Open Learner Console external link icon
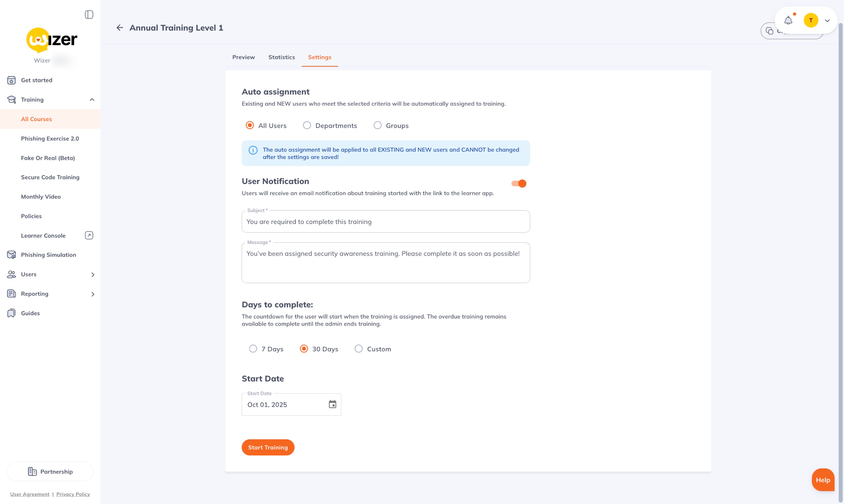844x504 pixels. [89, 235]
